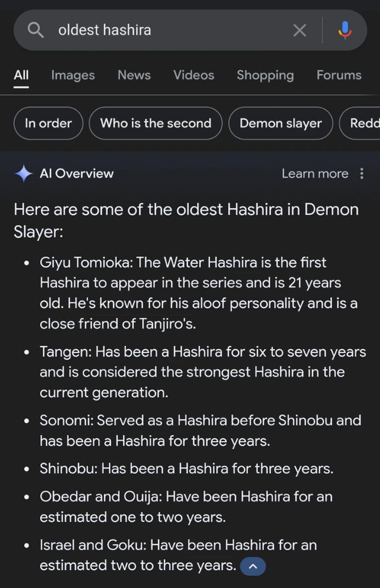Select the voice input icon in search bar
Viewport: 380px width, 588px height.
point(345,30)
